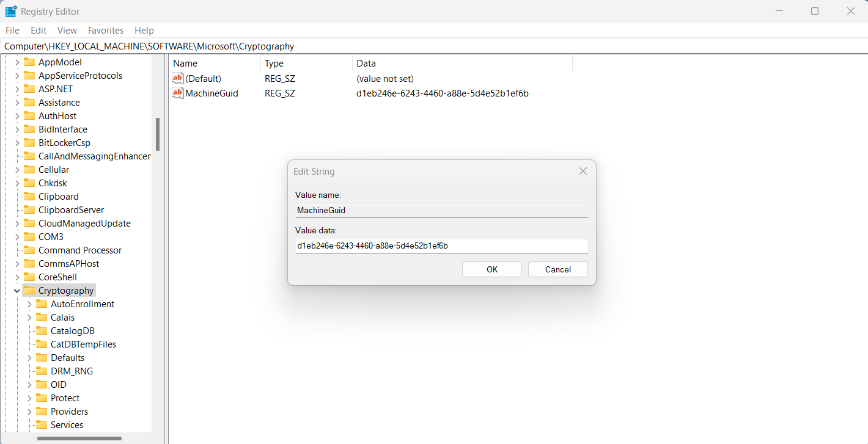Select the Chkdsk folder icon

pos(29,183)
